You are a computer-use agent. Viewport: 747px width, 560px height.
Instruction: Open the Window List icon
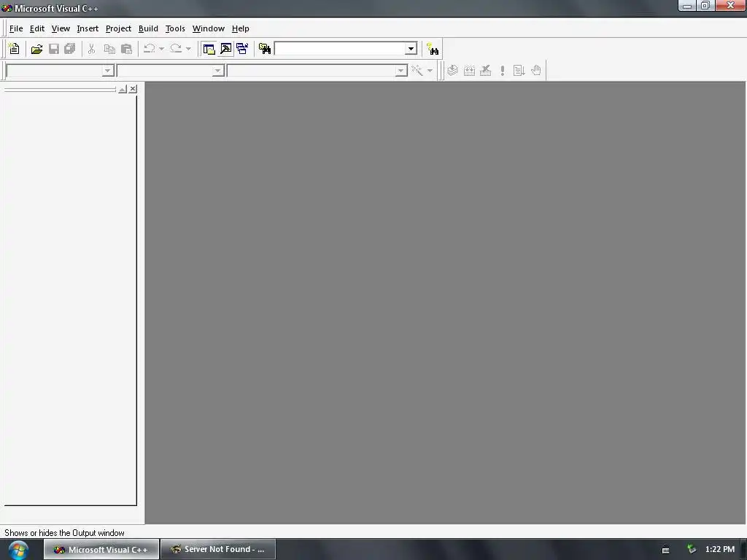point(242,49)
